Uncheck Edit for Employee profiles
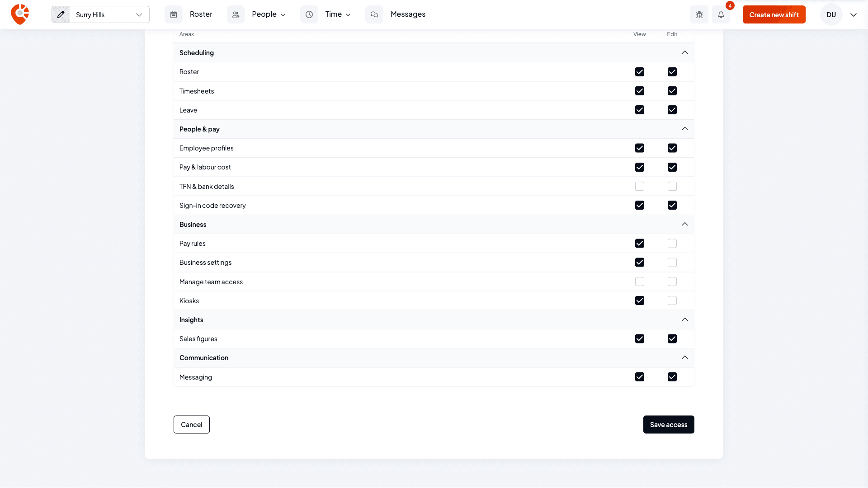This screenshot has height=488, width=868. [672, 148]
